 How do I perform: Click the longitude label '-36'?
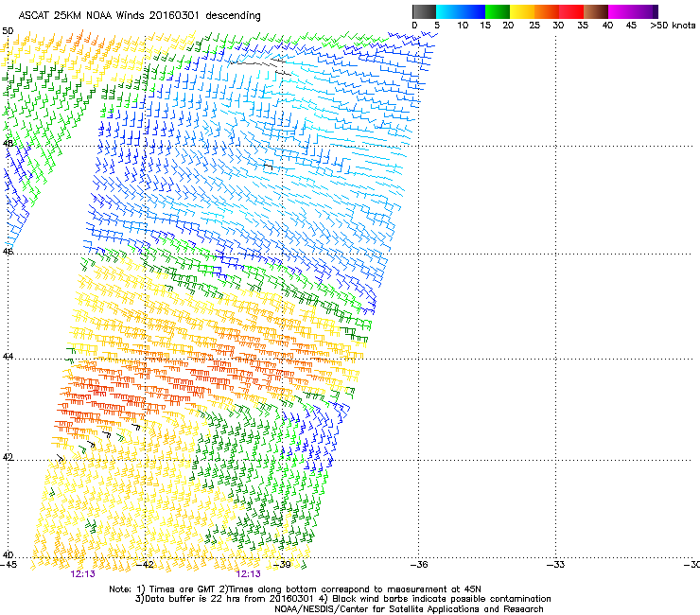419,565
